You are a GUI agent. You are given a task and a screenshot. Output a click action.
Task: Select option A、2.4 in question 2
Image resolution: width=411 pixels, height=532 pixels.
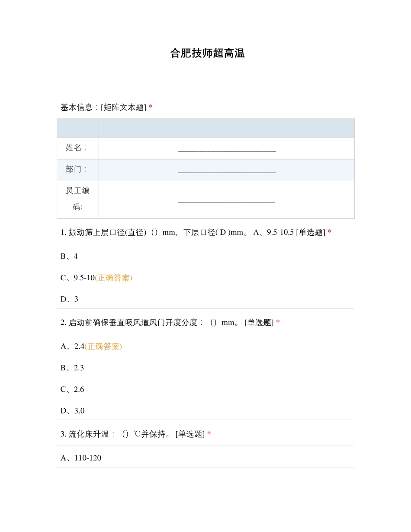click(x=72, y=346)
